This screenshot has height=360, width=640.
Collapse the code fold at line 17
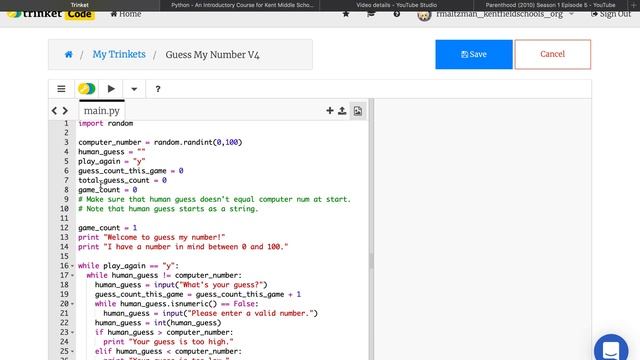coord(73,276)
